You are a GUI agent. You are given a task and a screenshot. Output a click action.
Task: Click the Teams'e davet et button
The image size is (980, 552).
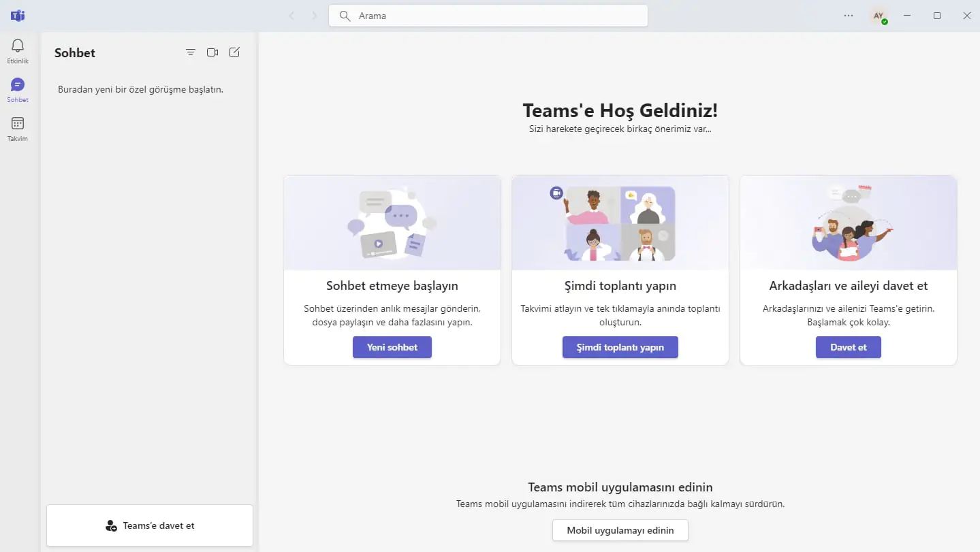tap(150, 525)
